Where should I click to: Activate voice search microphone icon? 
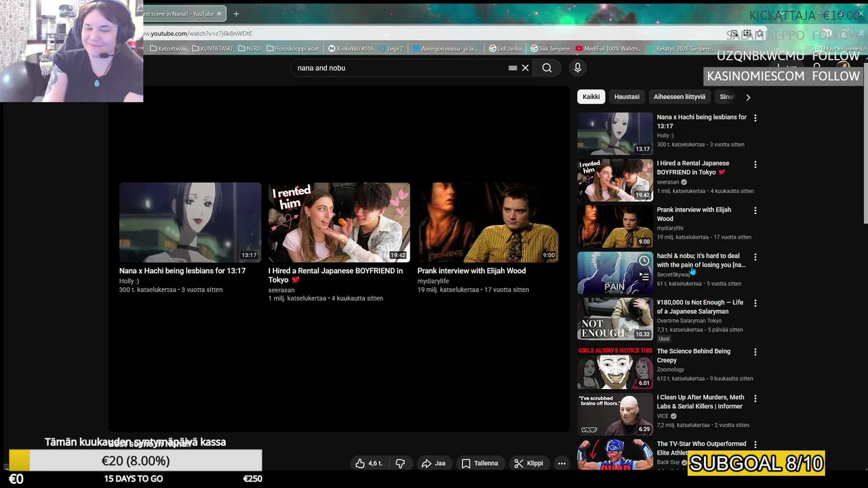click(578, 68)
